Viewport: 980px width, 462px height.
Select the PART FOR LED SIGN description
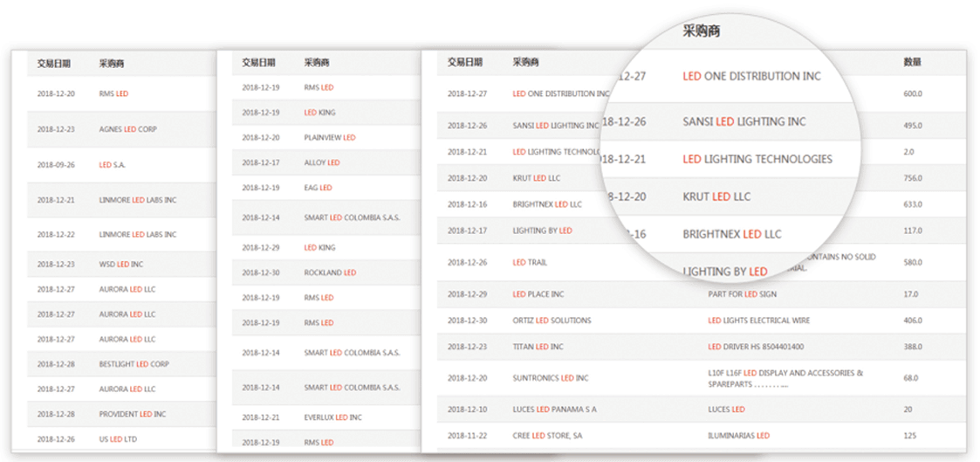[744, 294]
